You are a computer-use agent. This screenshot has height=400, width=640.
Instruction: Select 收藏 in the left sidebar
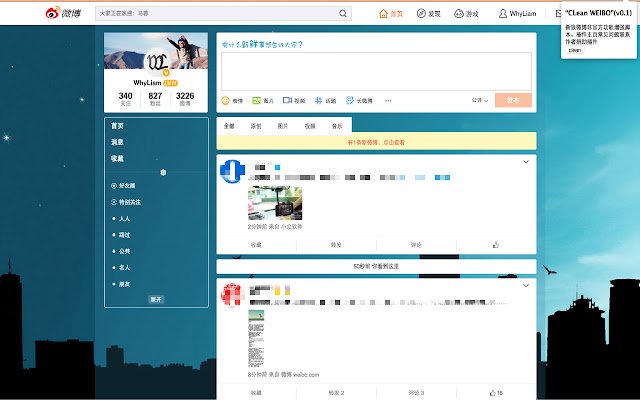coord(117,158)
